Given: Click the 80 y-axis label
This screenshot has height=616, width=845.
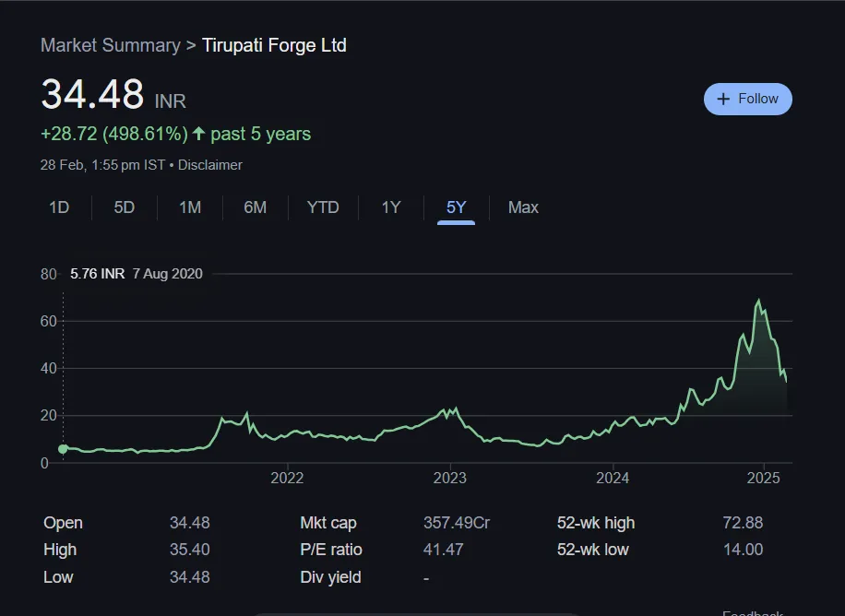Looking at the screenshot, I should [x=49, y=274].
